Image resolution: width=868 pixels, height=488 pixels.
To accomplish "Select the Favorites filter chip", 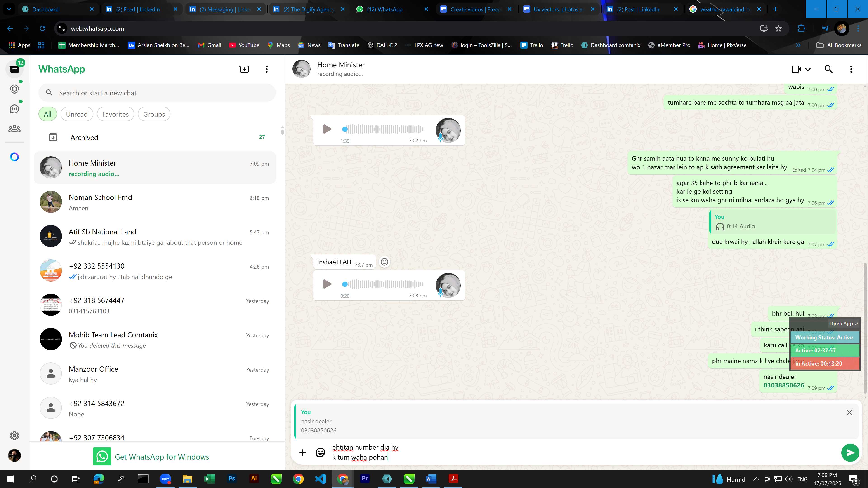I will 115,114.
